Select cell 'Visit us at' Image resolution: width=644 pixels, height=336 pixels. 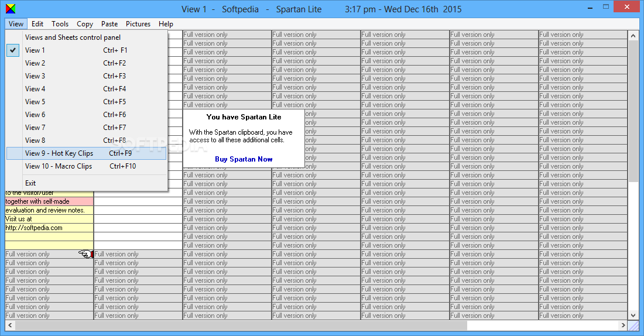(x=49, y=219)
